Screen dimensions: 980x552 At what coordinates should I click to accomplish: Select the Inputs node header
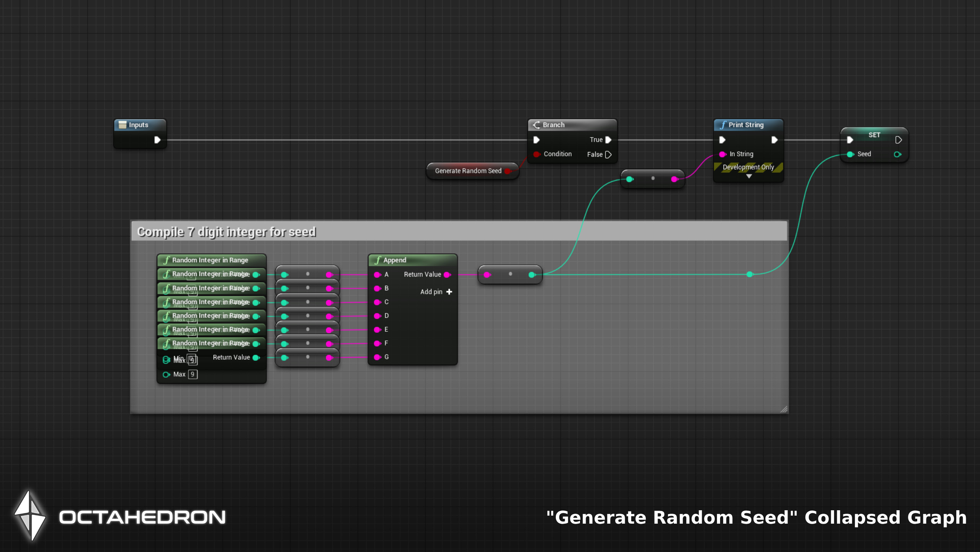pyautogui.click(x=140, y=125)
